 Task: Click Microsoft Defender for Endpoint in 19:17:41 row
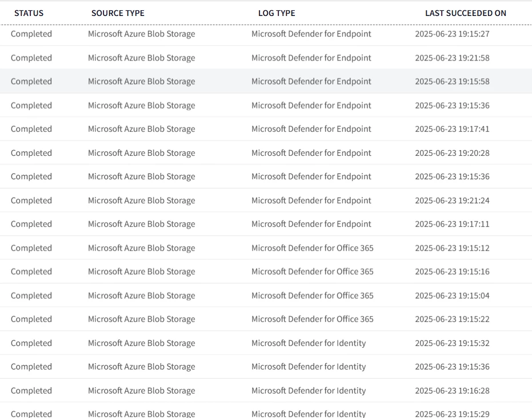[311, 129]
